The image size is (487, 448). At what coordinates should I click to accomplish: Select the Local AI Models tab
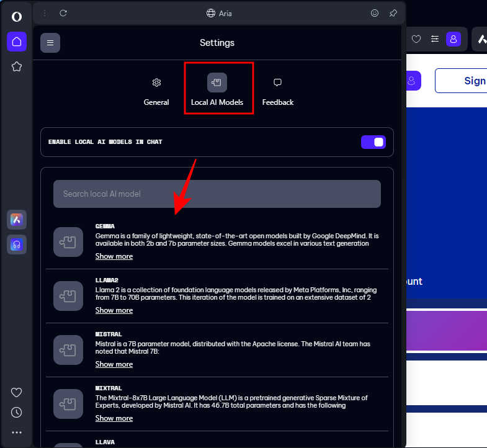[217, 90]
